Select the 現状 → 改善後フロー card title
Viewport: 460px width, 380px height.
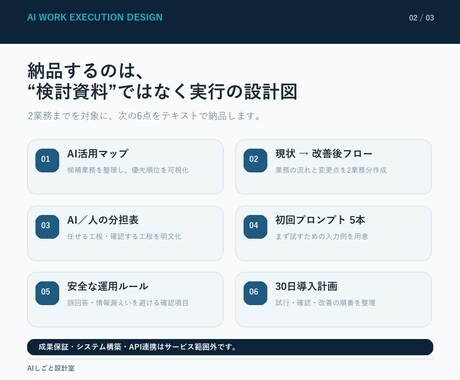[324, 154]
